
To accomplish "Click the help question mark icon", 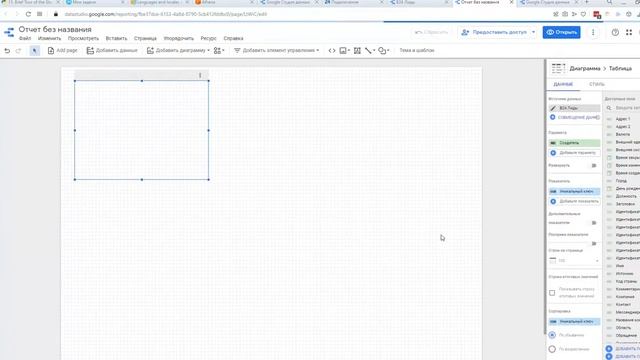I will point(615,32).
